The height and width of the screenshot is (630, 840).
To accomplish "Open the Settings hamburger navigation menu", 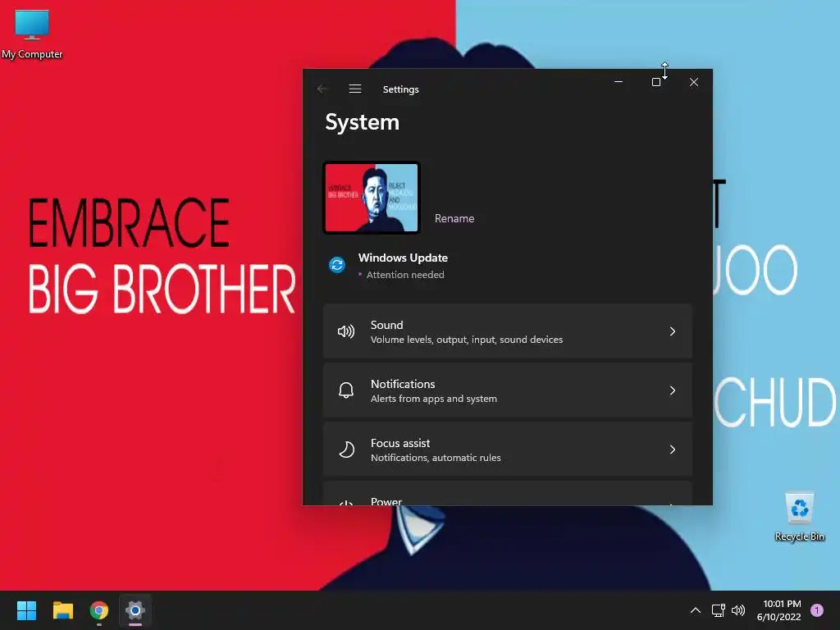I will point(354,89).
